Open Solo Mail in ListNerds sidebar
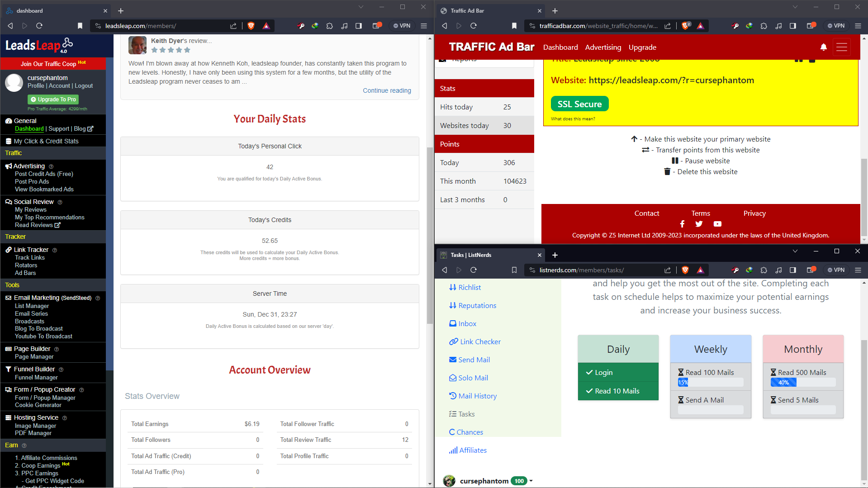 469,378
